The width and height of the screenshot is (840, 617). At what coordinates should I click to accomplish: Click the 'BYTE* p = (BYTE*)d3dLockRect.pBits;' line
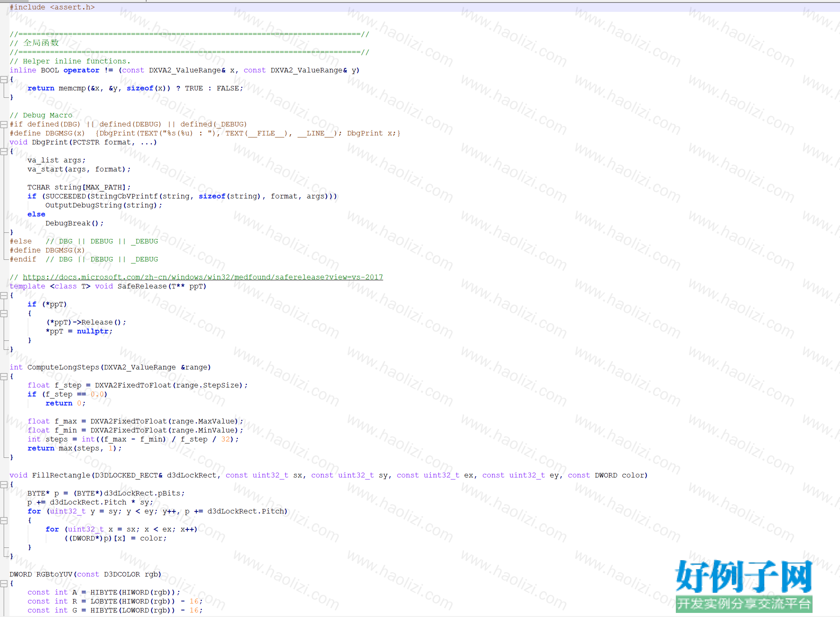coord(106,493)
